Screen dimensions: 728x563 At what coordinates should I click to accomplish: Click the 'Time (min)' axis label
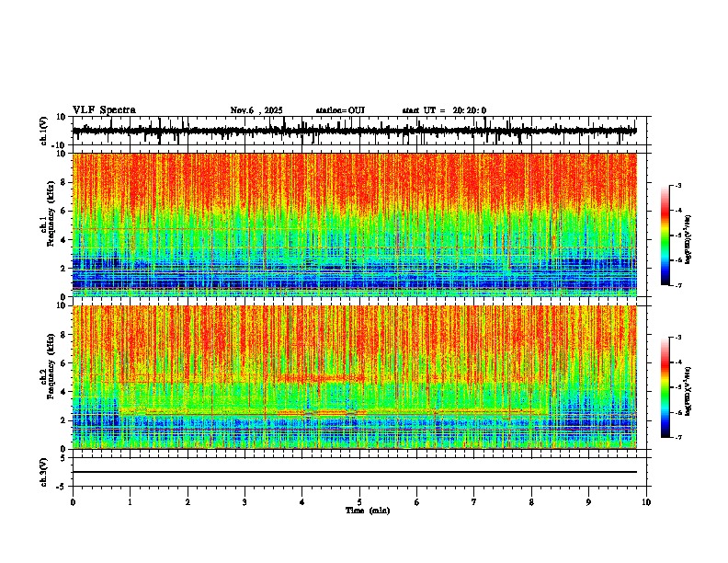(x=368, y=511)
